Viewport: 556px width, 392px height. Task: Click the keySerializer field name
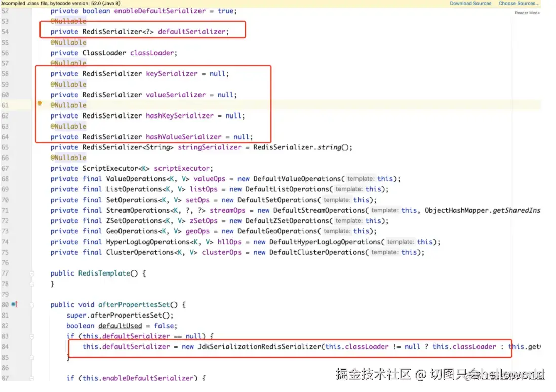pyautogui.click(x=172, y=74)
